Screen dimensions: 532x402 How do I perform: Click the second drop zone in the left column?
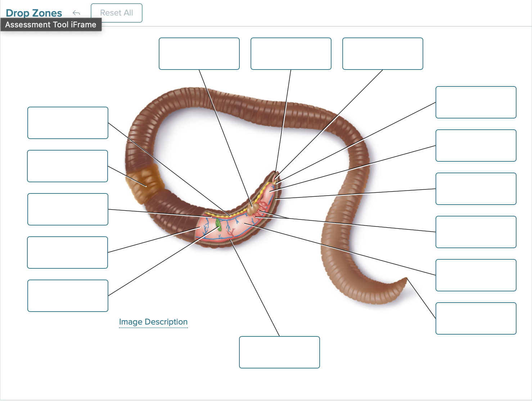click(x=67, y=166)
